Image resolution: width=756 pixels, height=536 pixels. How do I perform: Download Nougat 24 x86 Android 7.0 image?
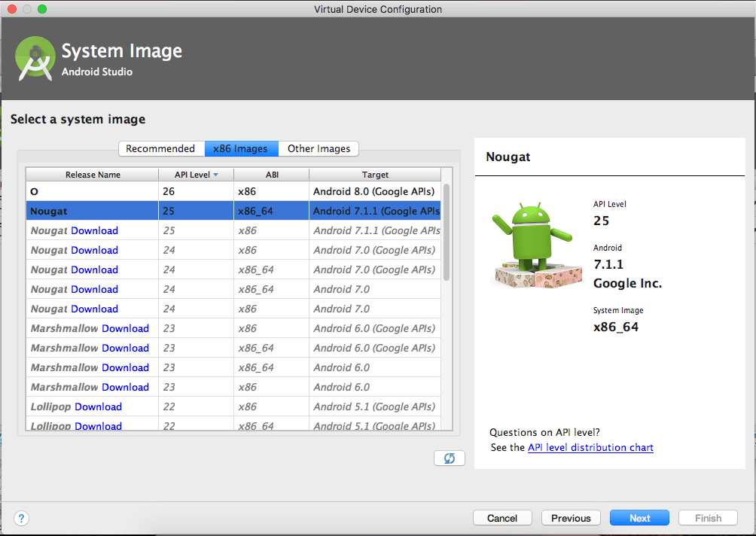point(95,309)
